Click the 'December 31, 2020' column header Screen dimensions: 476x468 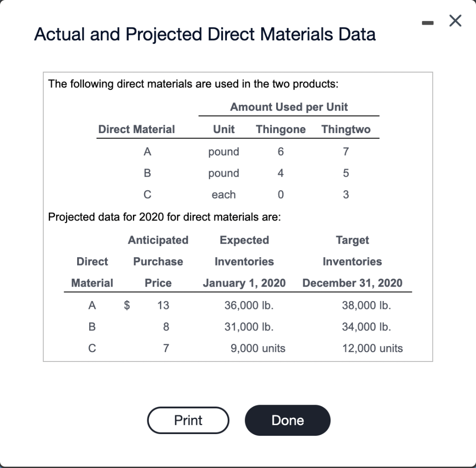coord(352,283)
